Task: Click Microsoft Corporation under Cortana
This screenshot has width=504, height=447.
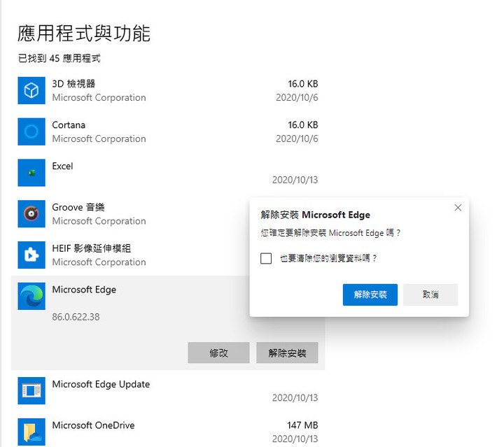Action: [x=99, y=139]
